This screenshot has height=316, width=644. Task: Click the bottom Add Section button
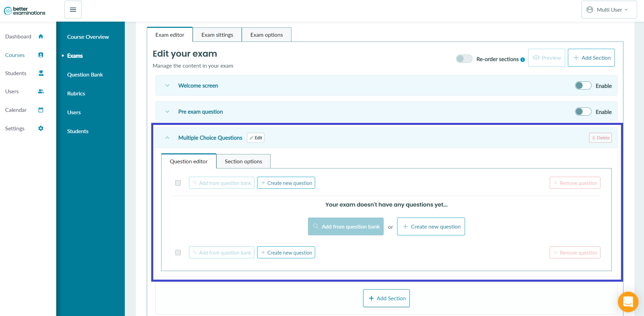point(386,298)
